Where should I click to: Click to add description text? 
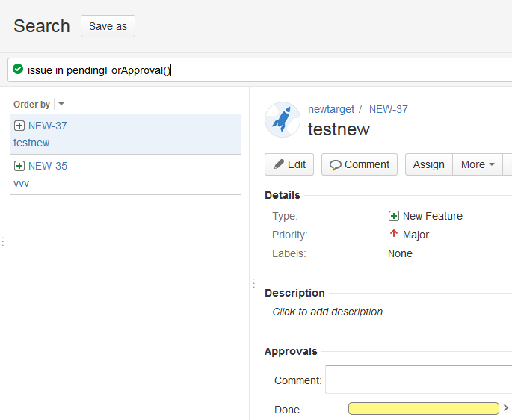(327, 312)
